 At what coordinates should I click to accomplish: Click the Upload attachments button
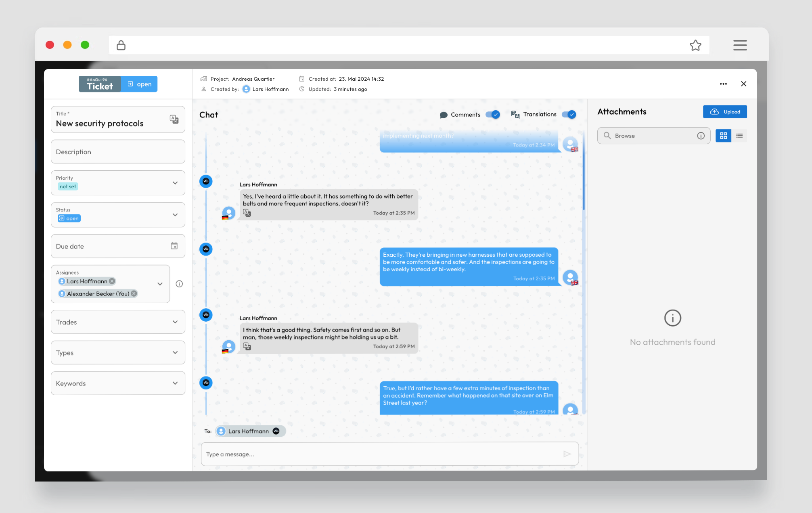(725, 112)
